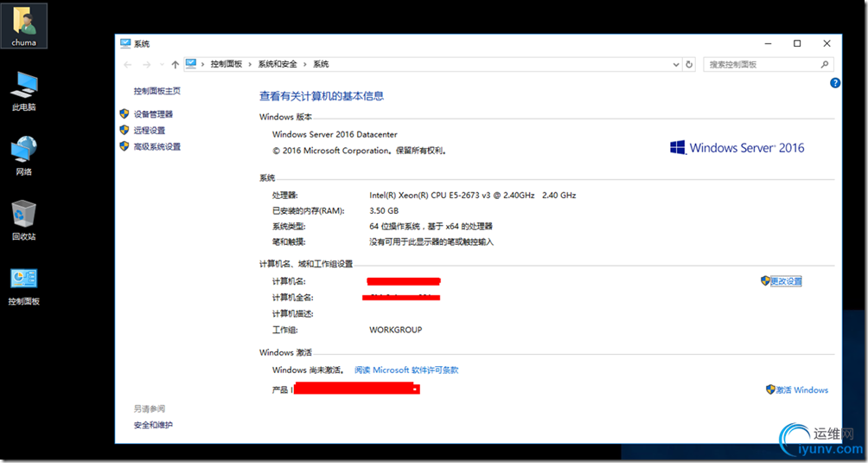Open 远程设置 link
The width and height of the screenshot is (868, 463).
150,130
